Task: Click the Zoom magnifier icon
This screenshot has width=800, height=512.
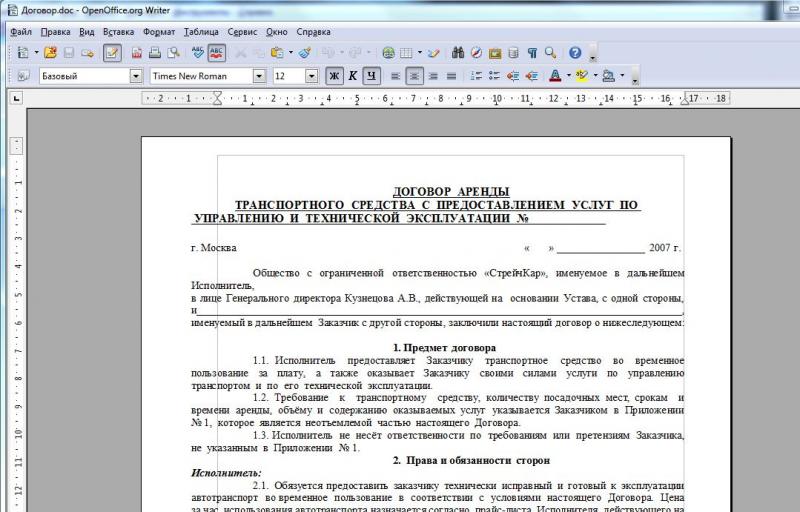Action: [x=551, y=53]
